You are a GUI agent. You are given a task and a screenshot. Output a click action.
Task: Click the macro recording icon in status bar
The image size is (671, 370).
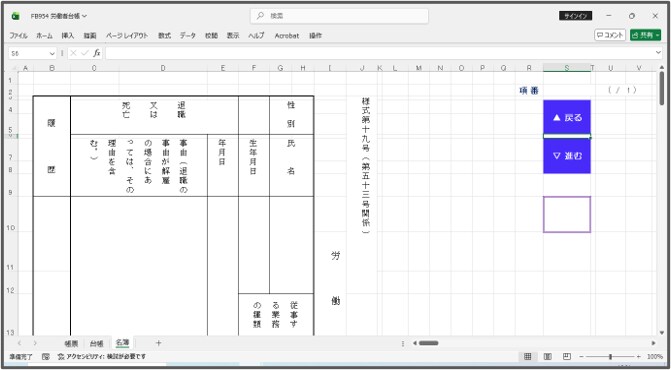[x=45, y=356]
